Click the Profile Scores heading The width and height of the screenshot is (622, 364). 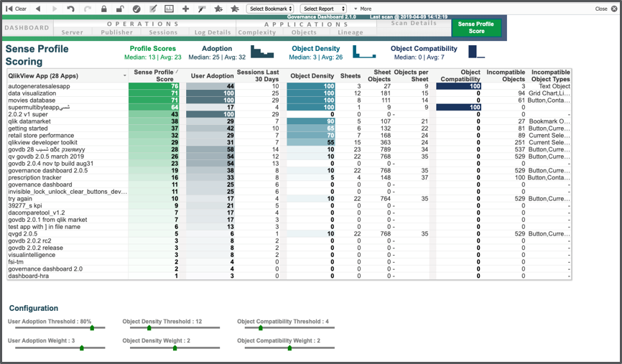[x=153, y=48]
